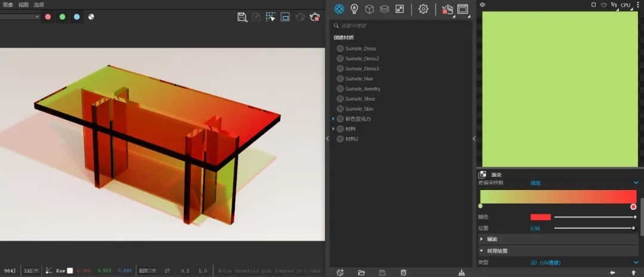Click the red gradient color swatch
The image size is (644, 277).
coord(540,217)
